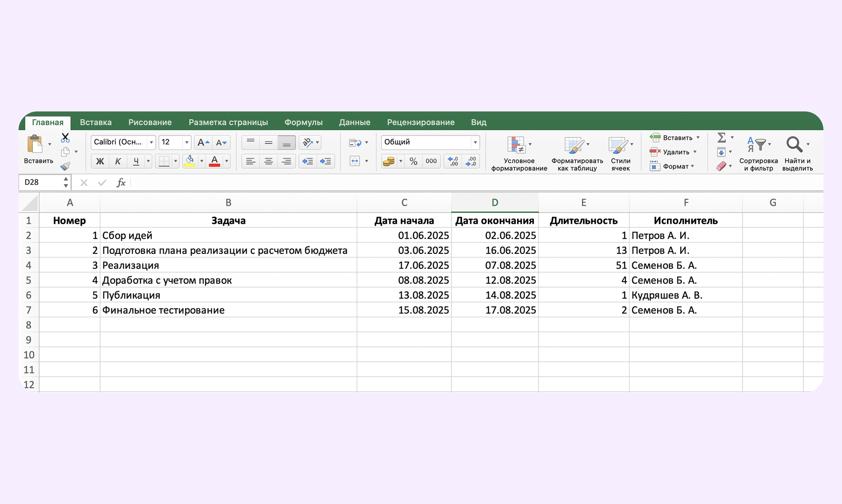Screen dimensions: 842x504
Task: Click AutoSum sigma icon
Action: 722,138
